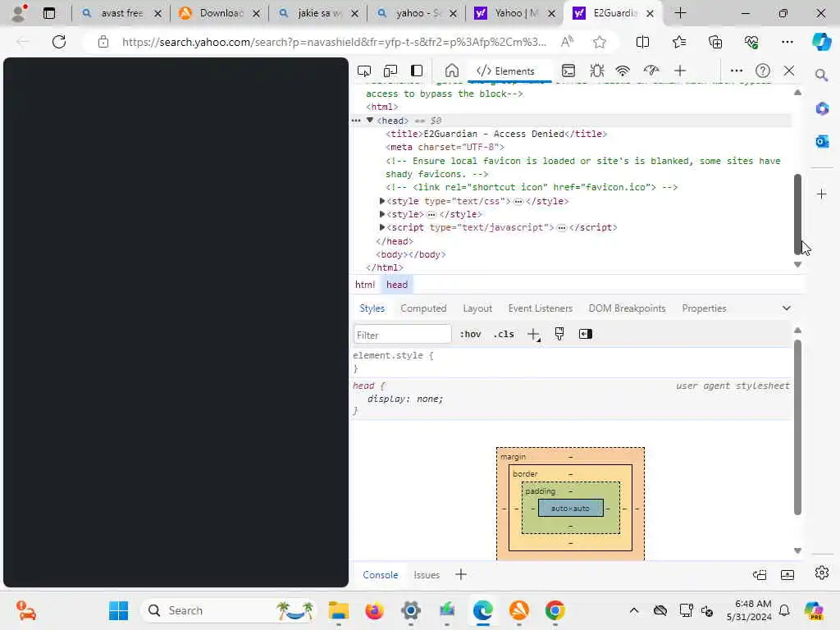840x630 pixels.
Task: Select the title E2Guardian element line
Action: point(496,134)
